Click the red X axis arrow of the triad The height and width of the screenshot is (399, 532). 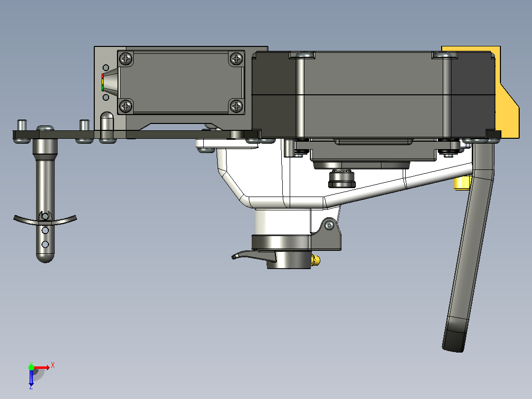coord(42,367)
